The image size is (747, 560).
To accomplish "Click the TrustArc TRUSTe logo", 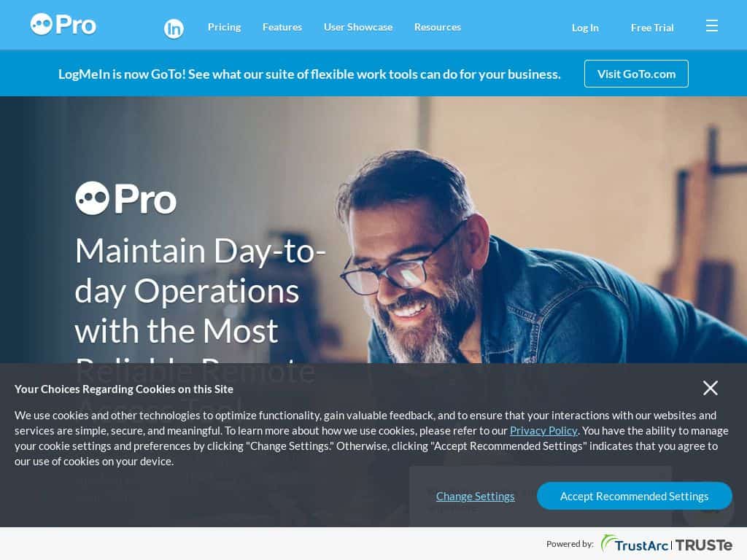I will [667, 544].
